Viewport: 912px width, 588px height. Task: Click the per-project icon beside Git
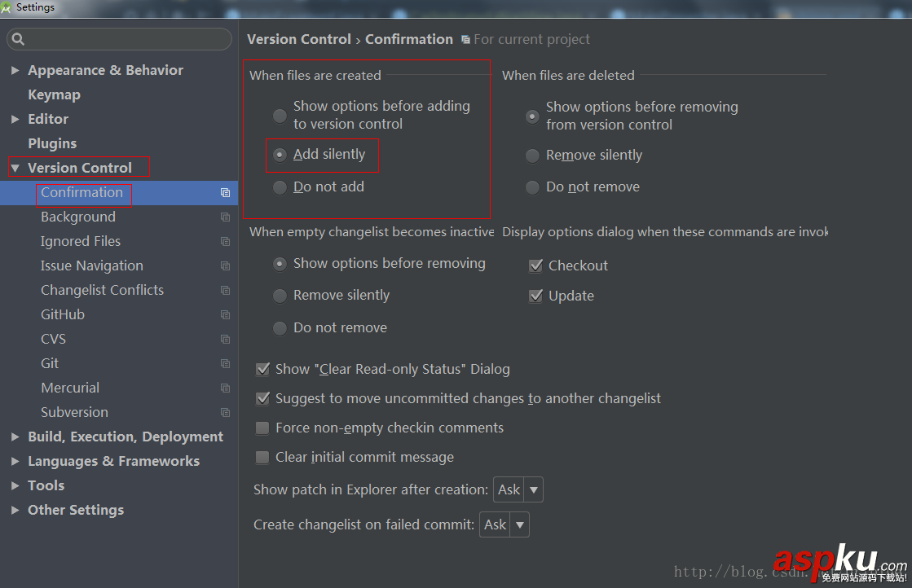pos(225,363)
